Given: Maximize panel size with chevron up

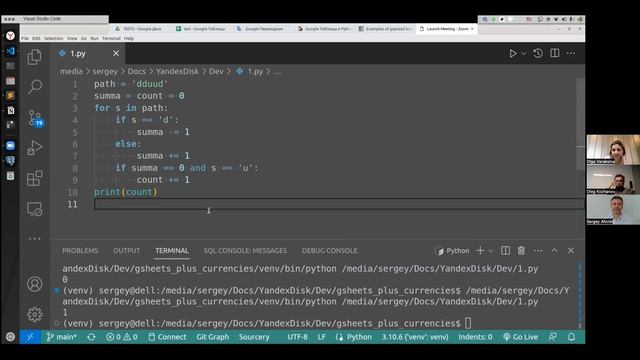Looking at the screenshot, I should 554,251.
